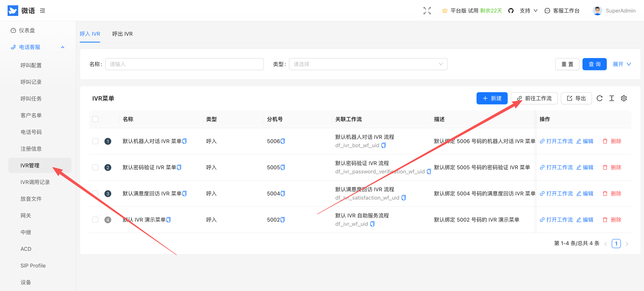Screen dimensions: 644x291
Task: Select all rows header checkbox
Action: click(95, 119)
